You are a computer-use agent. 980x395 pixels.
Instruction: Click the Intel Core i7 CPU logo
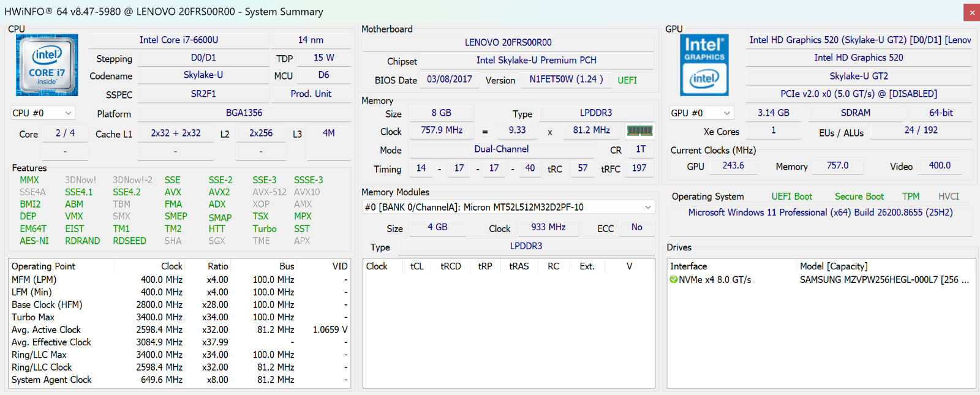click(47, 65)
